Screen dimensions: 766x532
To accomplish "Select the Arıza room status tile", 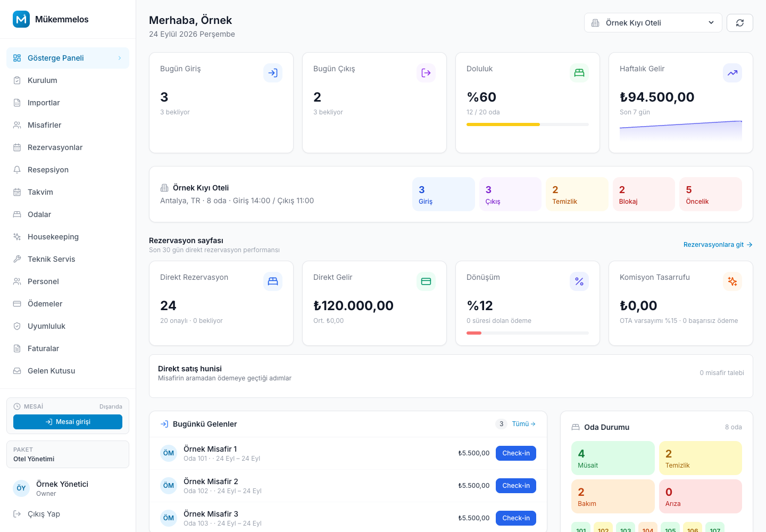I will click(701, 496).
